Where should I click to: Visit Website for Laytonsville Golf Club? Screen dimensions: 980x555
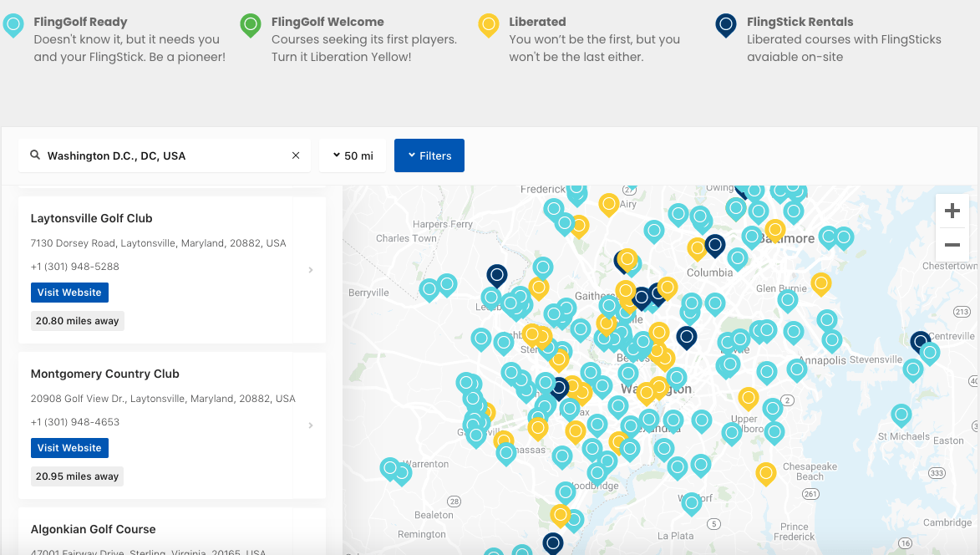coord(69,293)
